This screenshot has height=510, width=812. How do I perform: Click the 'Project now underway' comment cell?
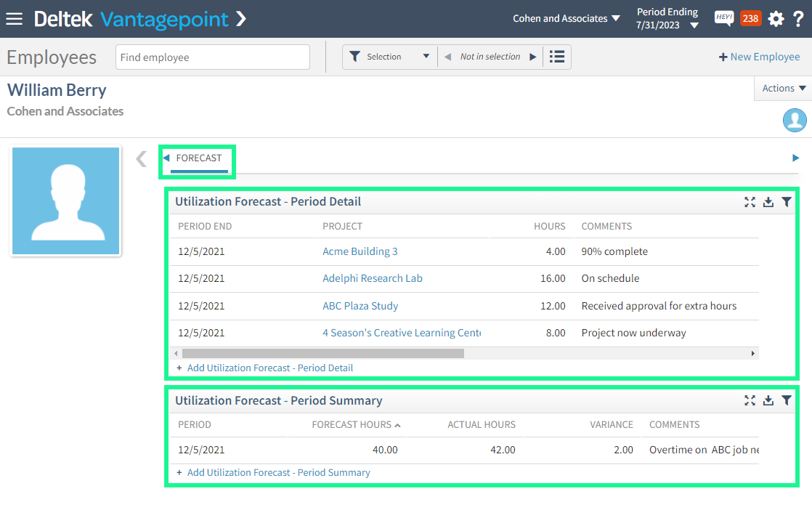point(633,333)
